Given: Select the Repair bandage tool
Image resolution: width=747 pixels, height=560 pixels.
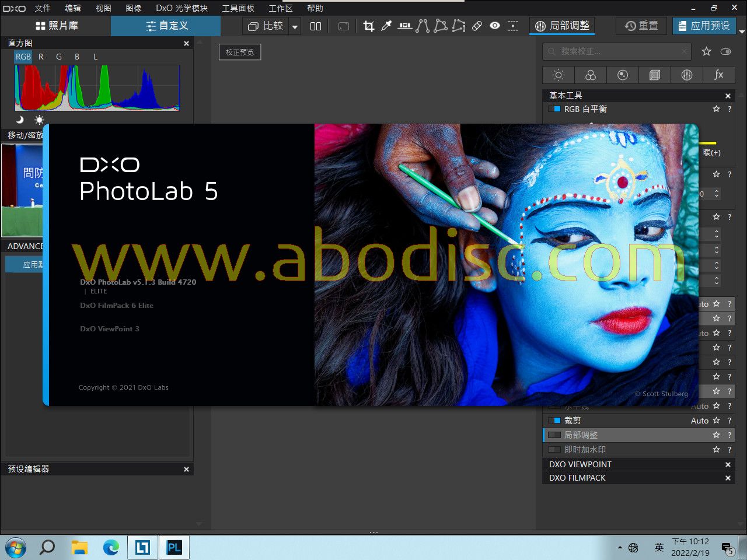Looking at the screenshot, I should coord(477,26).
